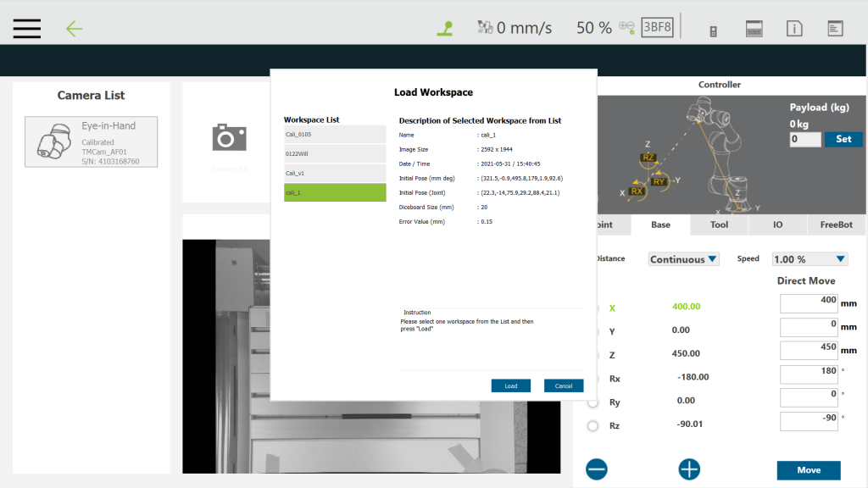The width and height of the screenshot is (868, 488).
Task: Click the Load button
Action: click(510, 385)
